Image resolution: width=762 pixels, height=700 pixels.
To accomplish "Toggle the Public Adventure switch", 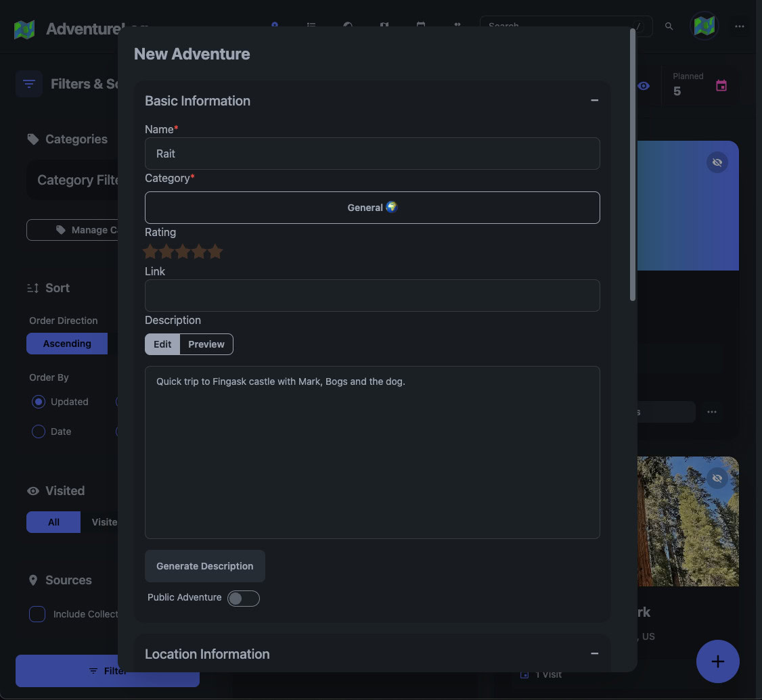I will point(243,598).
